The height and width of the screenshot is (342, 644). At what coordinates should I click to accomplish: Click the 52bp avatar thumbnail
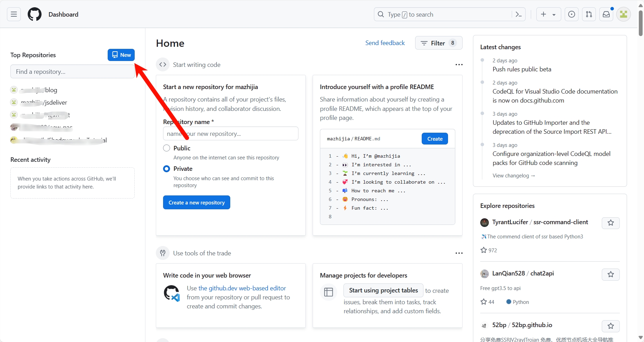point(484,325)
